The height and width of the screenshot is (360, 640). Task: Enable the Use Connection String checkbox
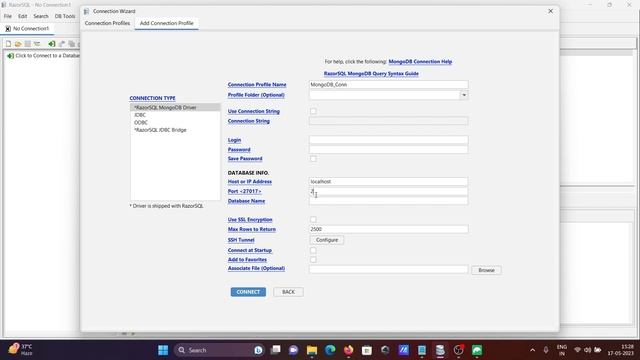(313, 111)
